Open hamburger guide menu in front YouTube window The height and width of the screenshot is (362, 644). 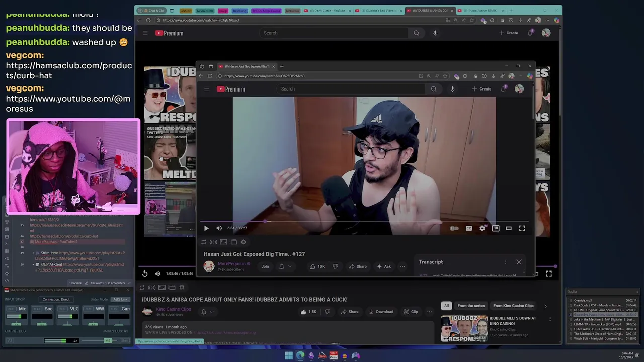(207, 89)
